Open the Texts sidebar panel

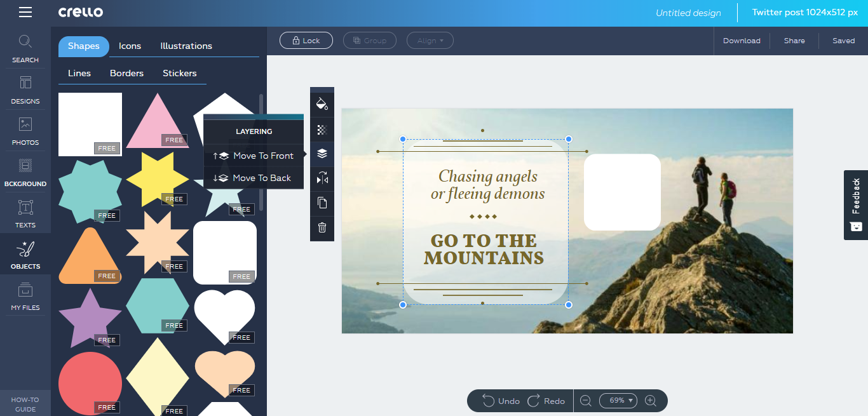tap(25, 214)
